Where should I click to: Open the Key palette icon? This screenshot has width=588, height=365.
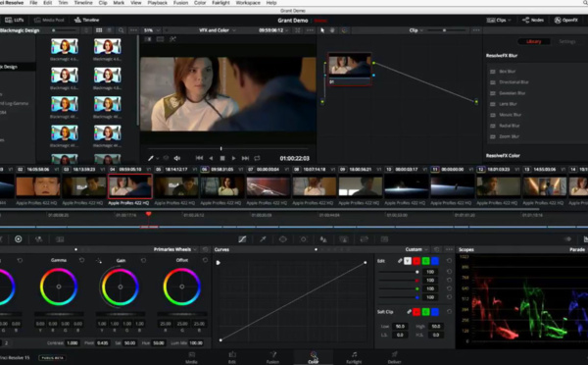[344, 239]
